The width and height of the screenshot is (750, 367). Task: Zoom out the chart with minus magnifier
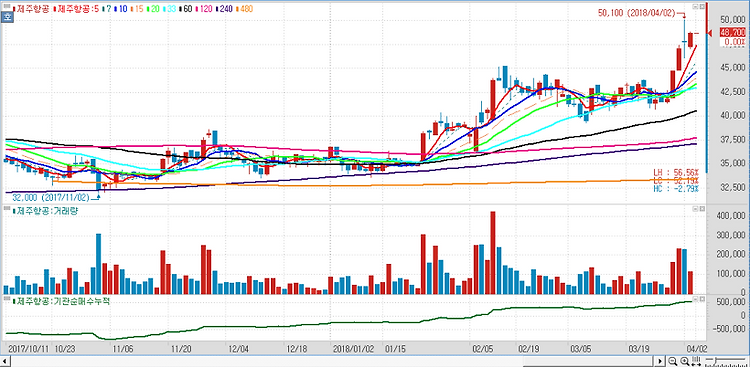[x=673, y=361]
